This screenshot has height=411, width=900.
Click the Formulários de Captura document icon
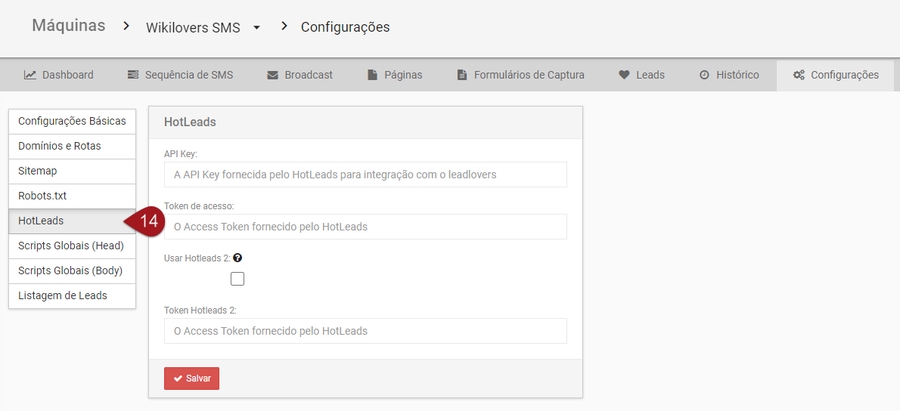coord(462,75)
